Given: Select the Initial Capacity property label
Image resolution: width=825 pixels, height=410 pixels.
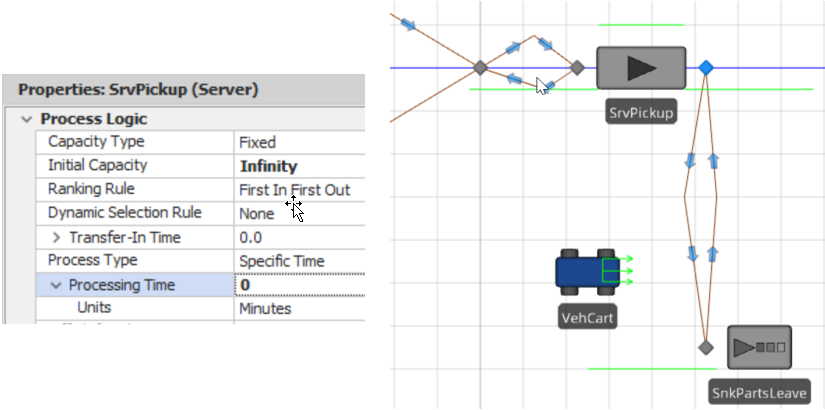Looking at the screenshot, I should point(97,165).
